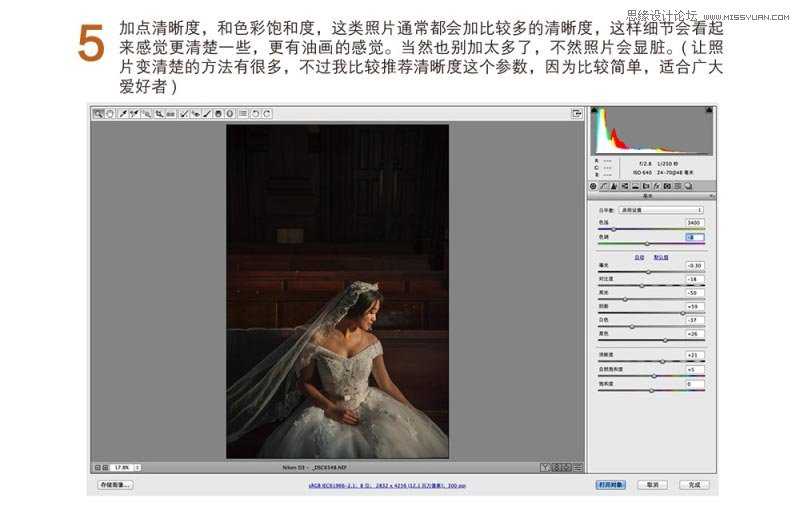This screenshot has width=800, height=508.
Task: Click the Default tone link
Action: point(661,257)
